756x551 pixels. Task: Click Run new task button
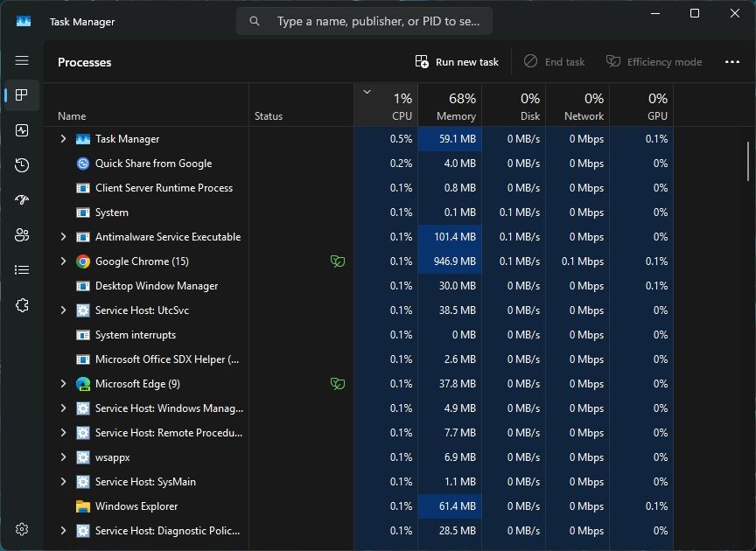[457, 62]
